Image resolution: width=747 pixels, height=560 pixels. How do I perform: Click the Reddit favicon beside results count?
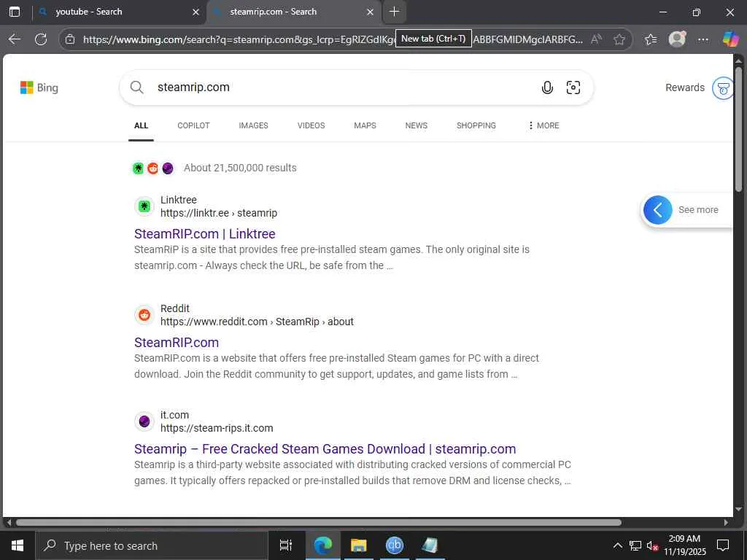pyautogui.click(x=152, y=168)
